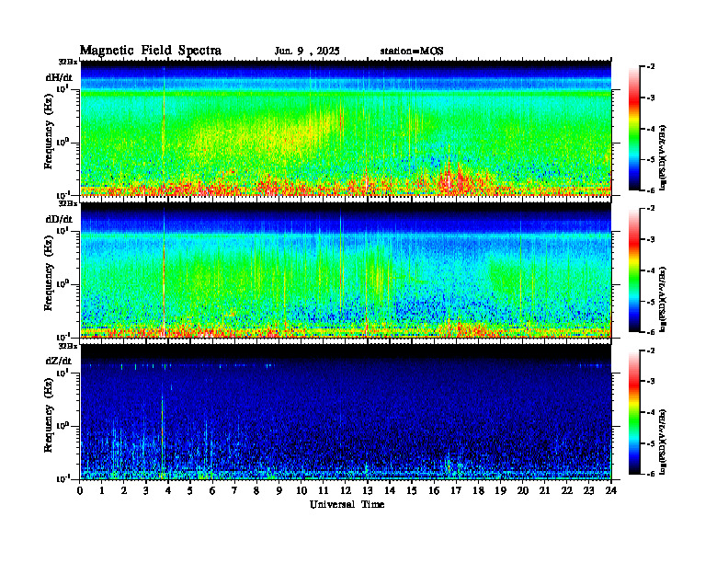Click the 'Universal Time' axis title
This screenshot has width=728, height=563.
click(347, 504)
